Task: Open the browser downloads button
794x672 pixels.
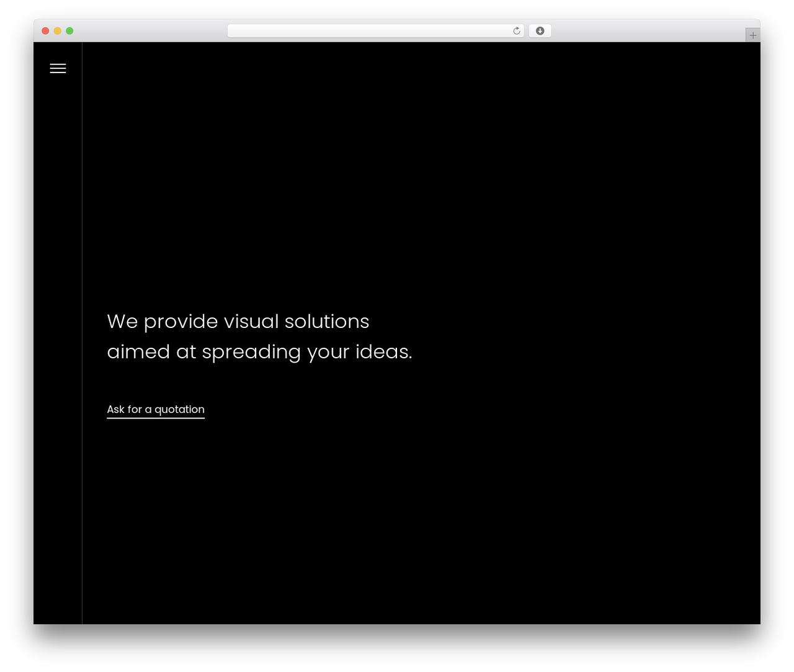Action: 540,31
